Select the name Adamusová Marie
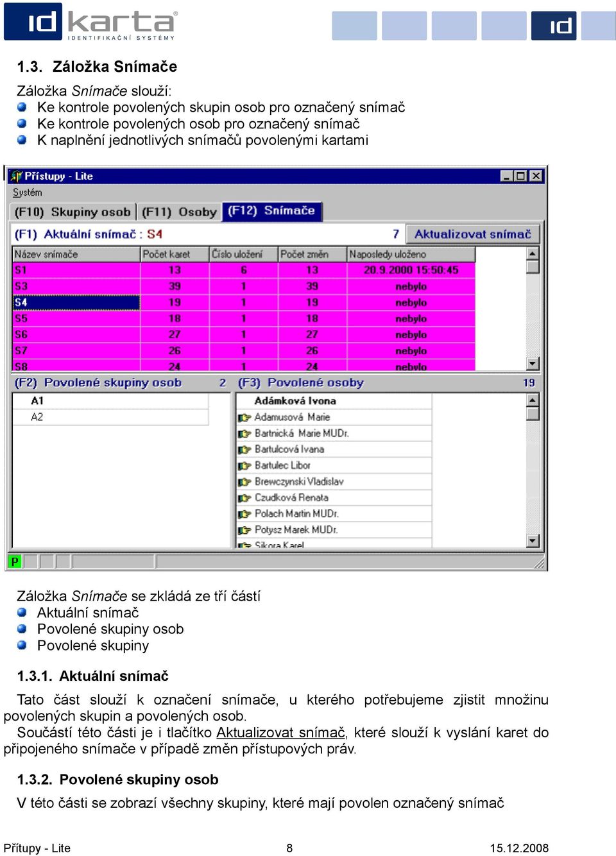 pos(292,417)
